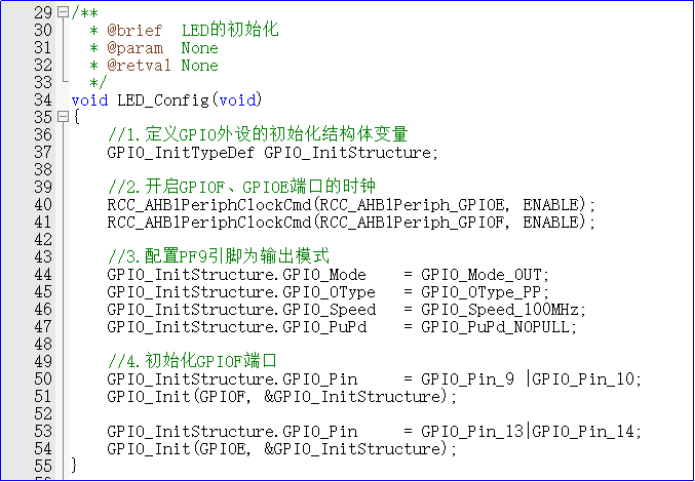Viewport: 695px width, 482px height.
Task: Collapse the function body fold at line 35
Action: point(63,118)
